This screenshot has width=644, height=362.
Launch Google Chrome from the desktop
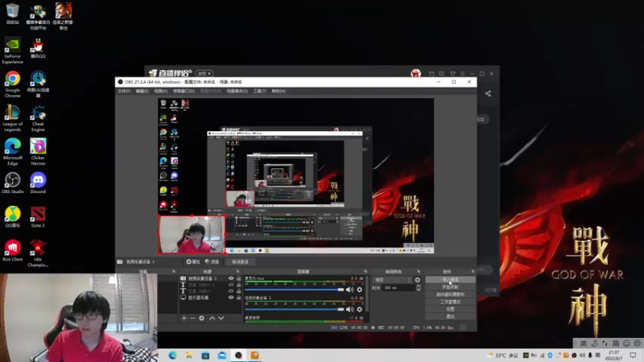tap(12, 84)
